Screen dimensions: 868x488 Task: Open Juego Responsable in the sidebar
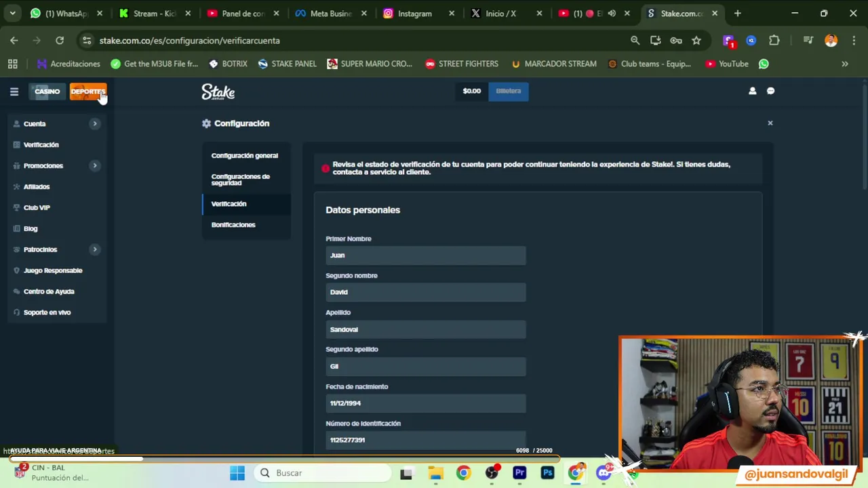click(x=53, y=270)
